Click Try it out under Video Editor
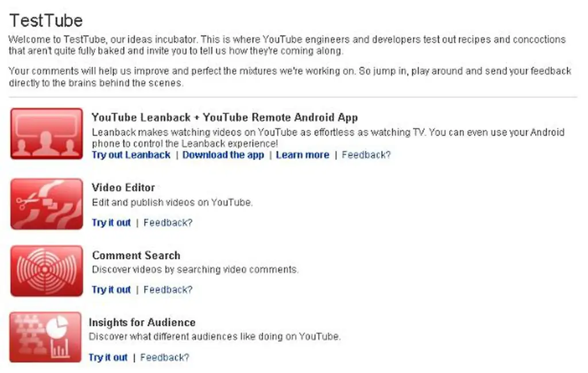 tap(111, 222)
